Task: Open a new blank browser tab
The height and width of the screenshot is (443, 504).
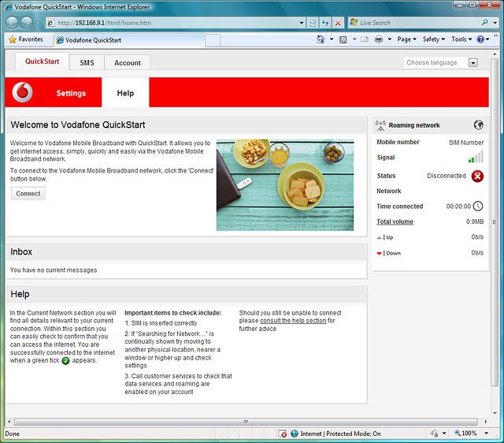Action: point(213,40)
